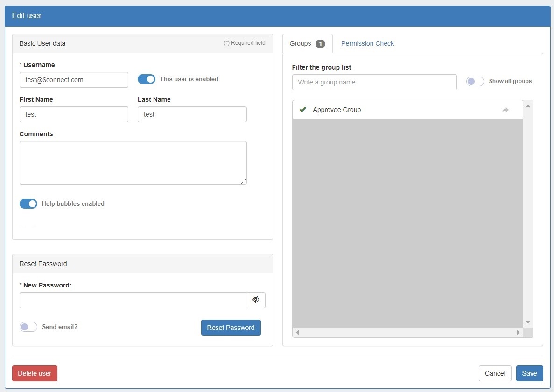Switch to the Permission Check tab
Image resolution: width=554 pixels, height=392 pixels.
[x=367, y=43]
